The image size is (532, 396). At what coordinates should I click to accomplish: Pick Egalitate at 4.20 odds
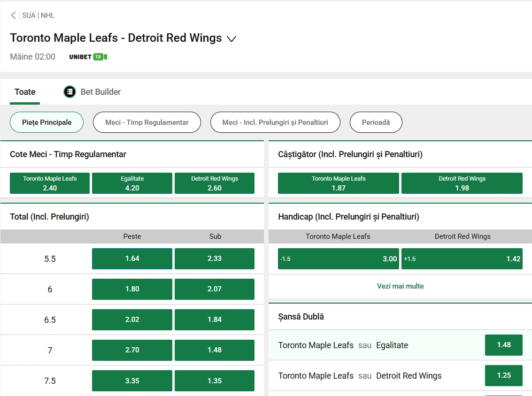[132, 183]
